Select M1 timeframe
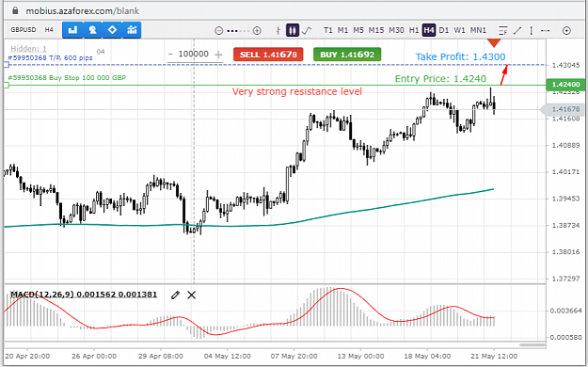588x367 pixels. click(x=342, y=30)
